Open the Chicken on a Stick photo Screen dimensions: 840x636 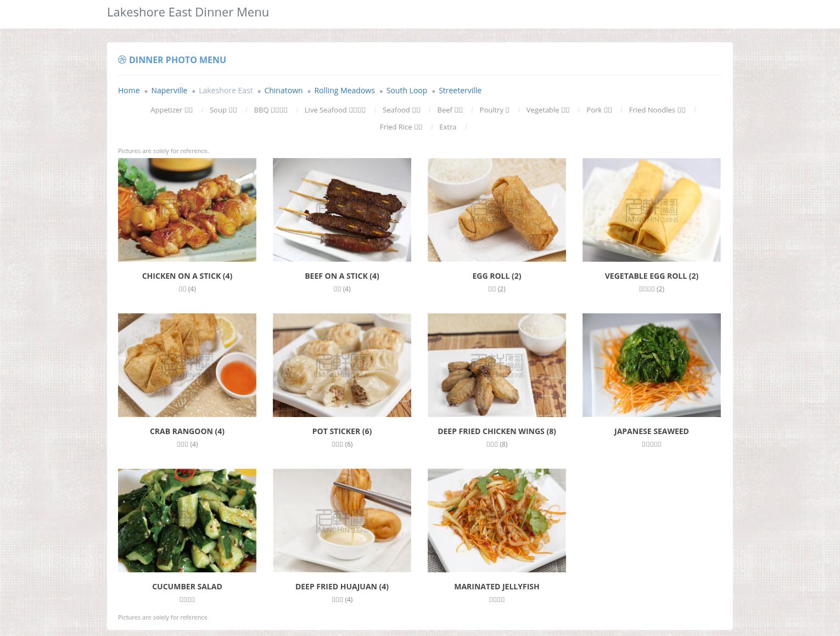[187, 210]
